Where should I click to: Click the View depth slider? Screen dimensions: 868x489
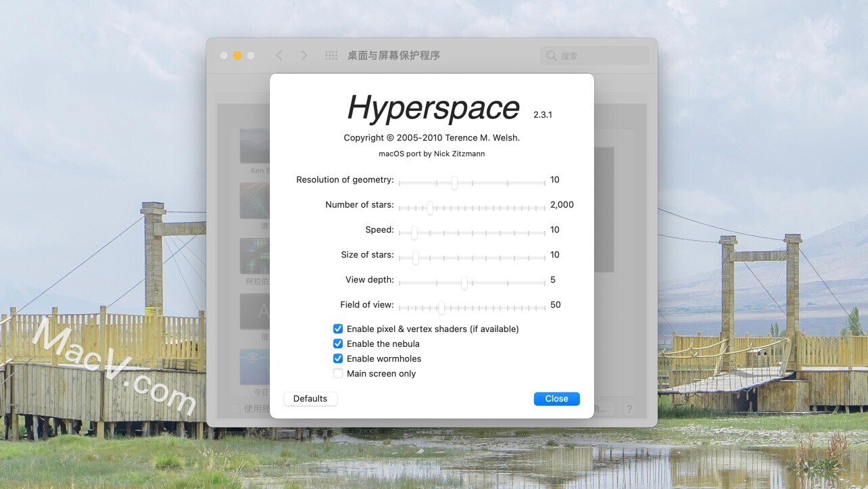tap(472, 283)
